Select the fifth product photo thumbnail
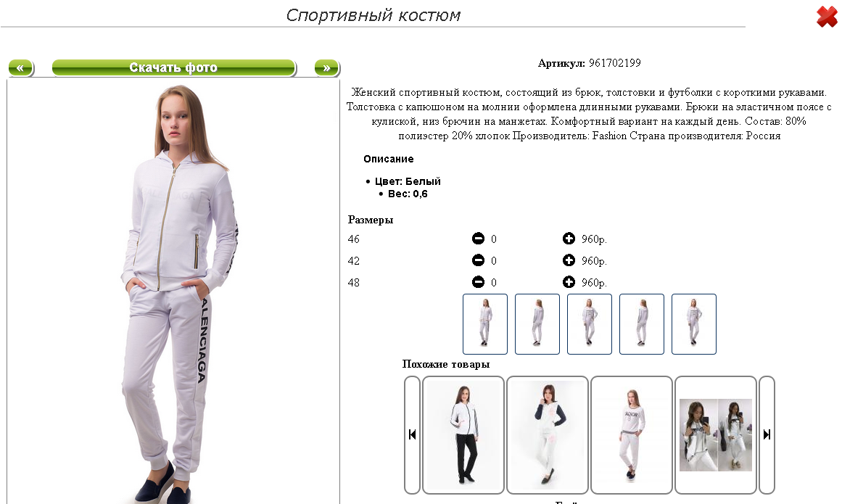This screenshot has height=504, width=842. [693, 323]
